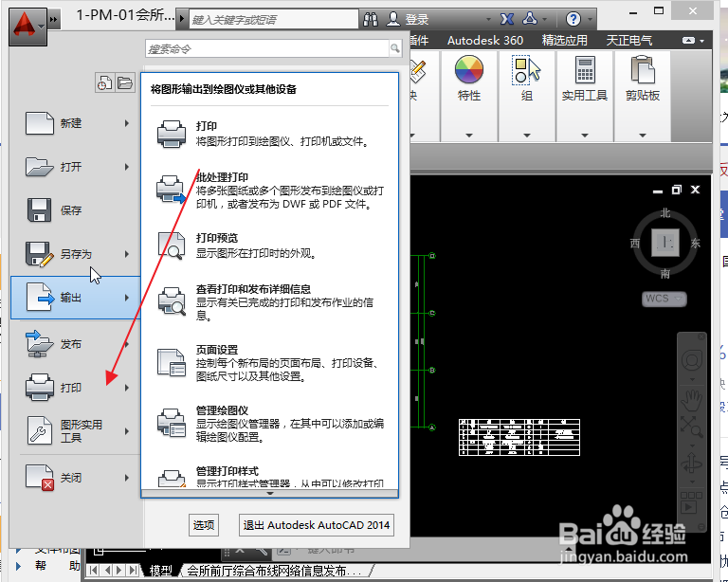
Task: Click the ViewCube top face
Action: pyautogui.click(x=665, y=243)
